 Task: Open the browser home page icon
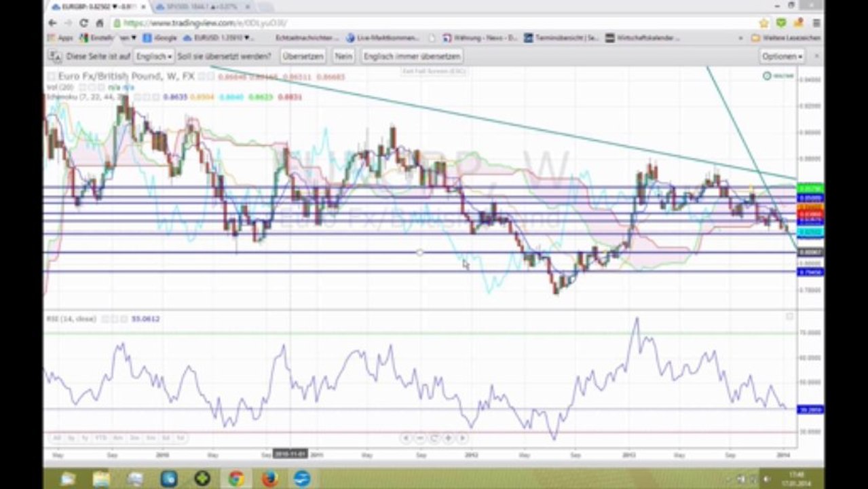(x=99, y=23)
